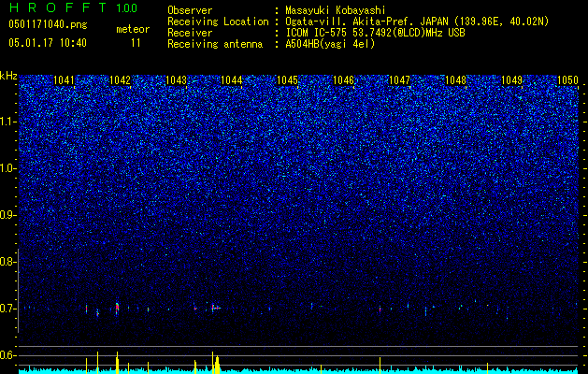Click the meteor count value 11
This screenshot has height=374, width=588.
point(136,43)
